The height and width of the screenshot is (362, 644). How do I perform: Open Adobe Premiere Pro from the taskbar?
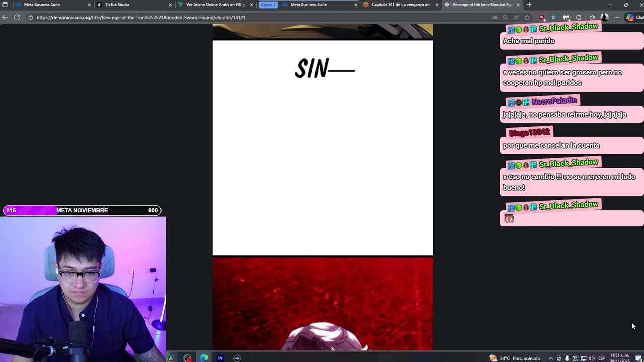(220, 358)
